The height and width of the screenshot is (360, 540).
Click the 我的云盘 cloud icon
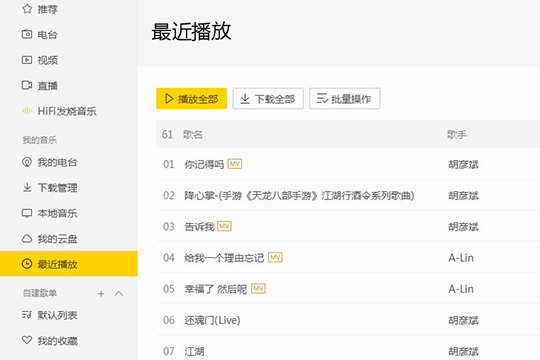(x=27, y=238)
